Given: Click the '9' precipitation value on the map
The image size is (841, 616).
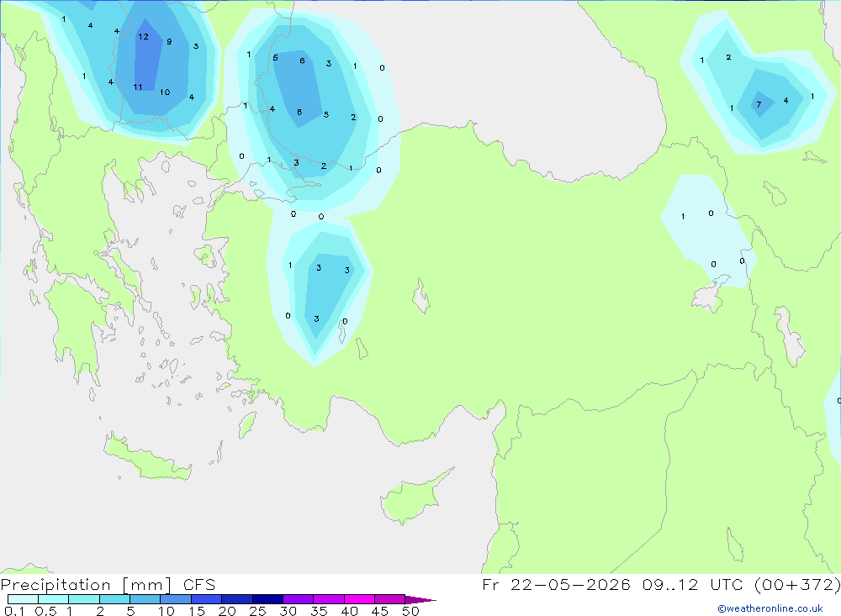Looking at the screenshot, I should [x=169, y=41].
